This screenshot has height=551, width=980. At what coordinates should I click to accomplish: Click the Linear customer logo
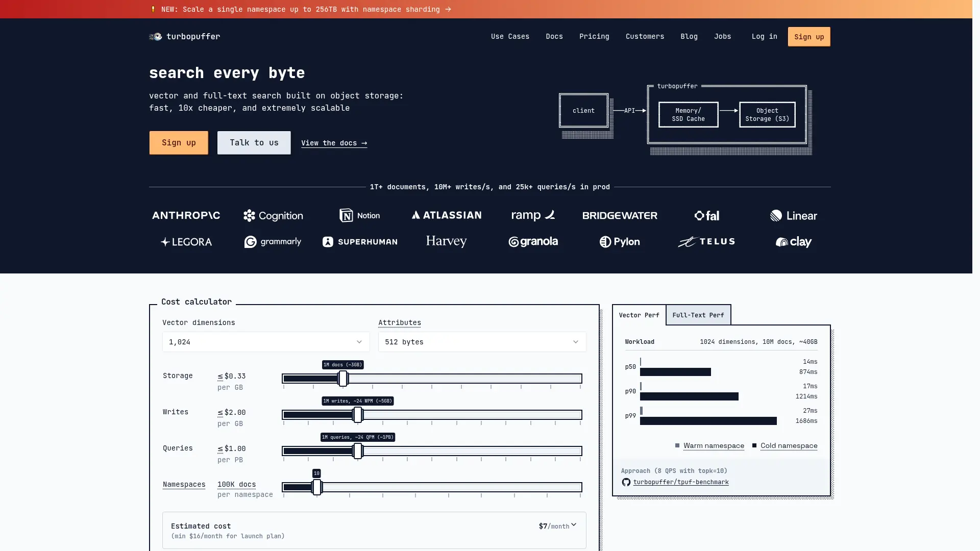tap(794, 215)
